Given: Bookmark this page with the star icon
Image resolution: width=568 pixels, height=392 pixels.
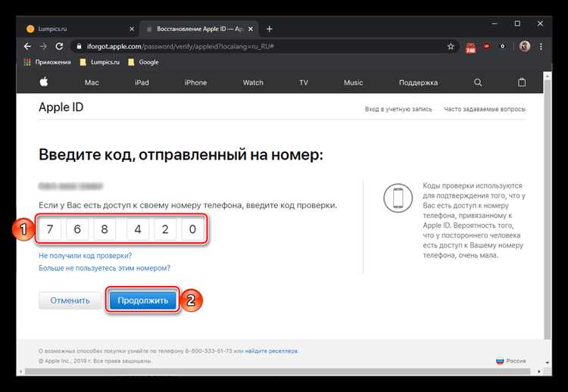Looking at the screenshot, I should tap(451, 47).
